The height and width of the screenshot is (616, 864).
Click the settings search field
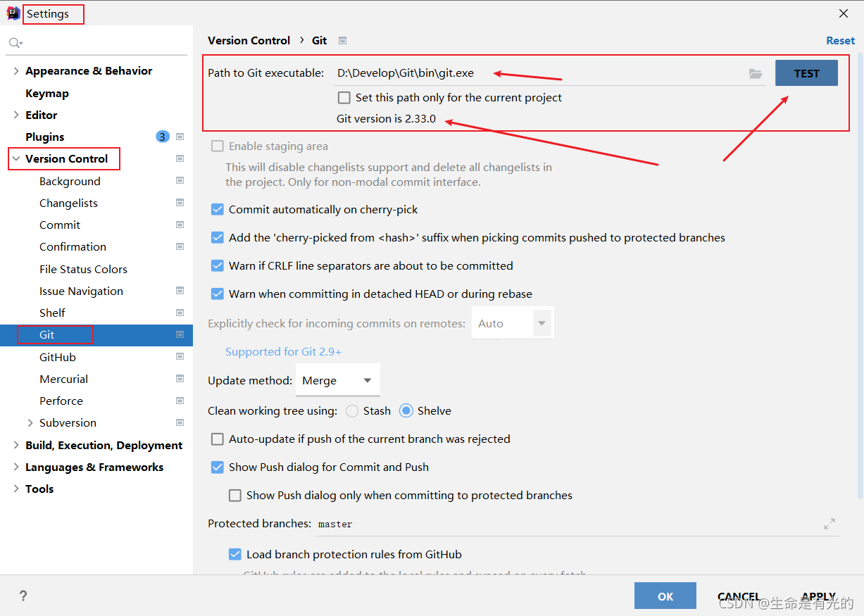point(97,44)
